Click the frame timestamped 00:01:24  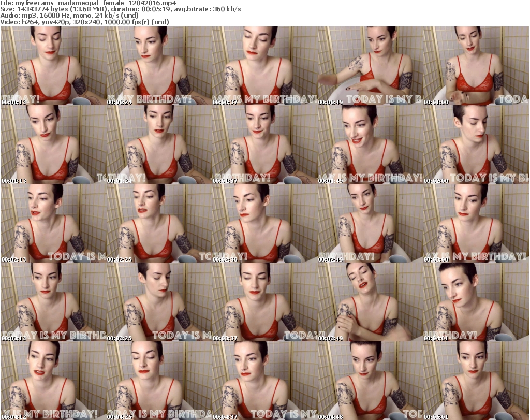tap(159, 144)
